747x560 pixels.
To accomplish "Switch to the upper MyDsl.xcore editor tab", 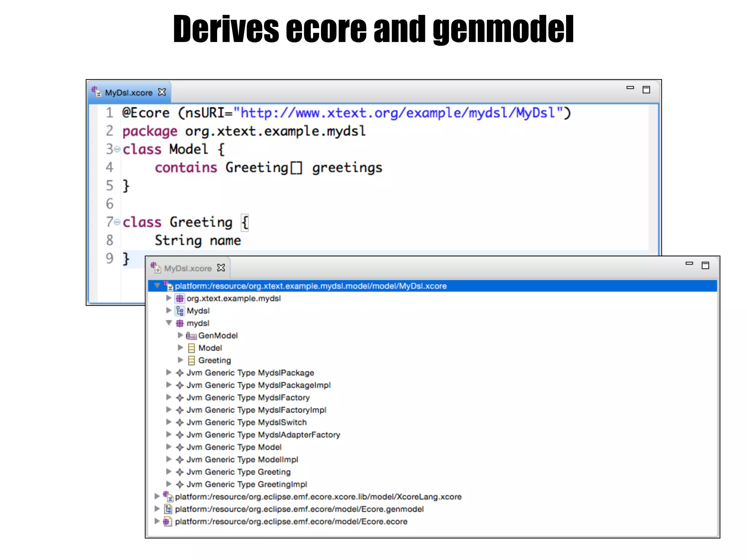I will point(128,93).
